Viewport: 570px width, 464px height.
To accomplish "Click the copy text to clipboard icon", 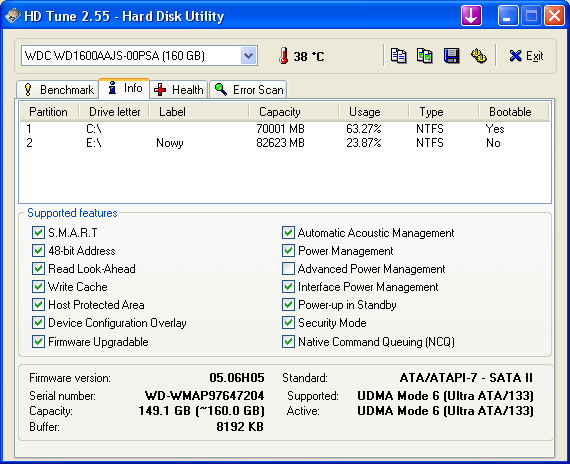I will point(398,56).
